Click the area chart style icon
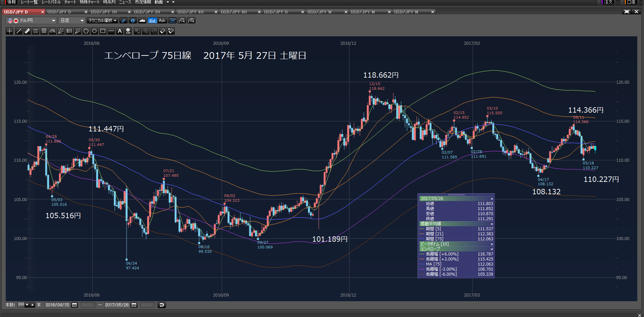Screen dimensions: 644x317 [x=142, y=21]
